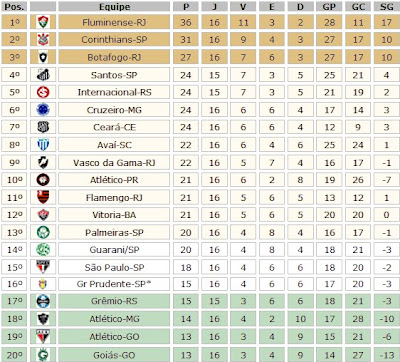This screenshot has width=400, height=362.
Task: Select the Flamengo-RJ striped shield icon
Action: pos(43,197)
